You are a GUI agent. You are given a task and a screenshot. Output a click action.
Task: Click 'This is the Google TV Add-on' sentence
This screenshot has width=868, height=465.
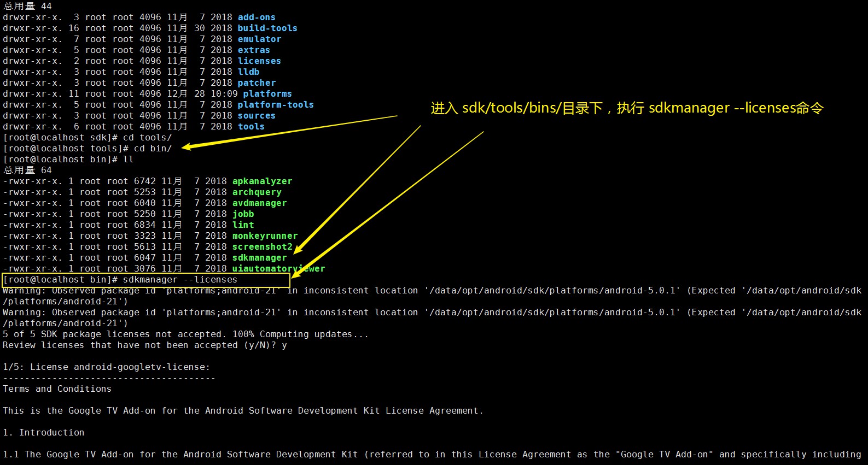[x=243, y=411]
